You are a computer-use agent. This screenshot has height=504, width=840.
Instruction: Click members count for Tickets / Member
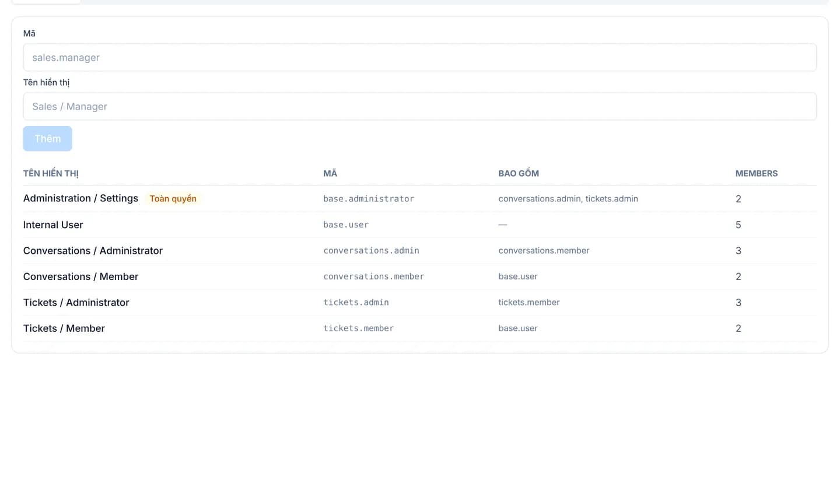(x=738, y=328)
